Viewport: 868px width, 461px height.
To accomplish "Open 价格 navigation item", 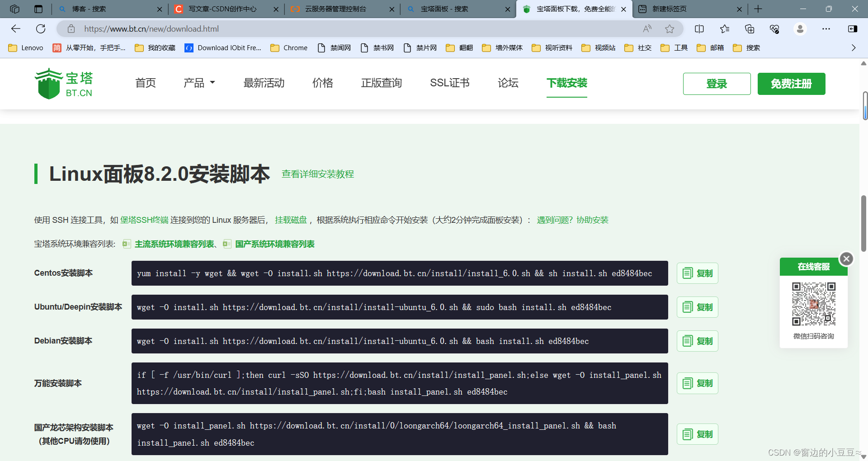I will (323, 83).
